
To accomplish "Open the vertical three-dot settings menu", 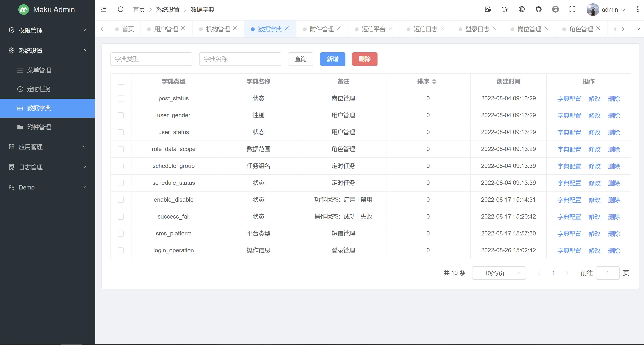I will (637, 10).
